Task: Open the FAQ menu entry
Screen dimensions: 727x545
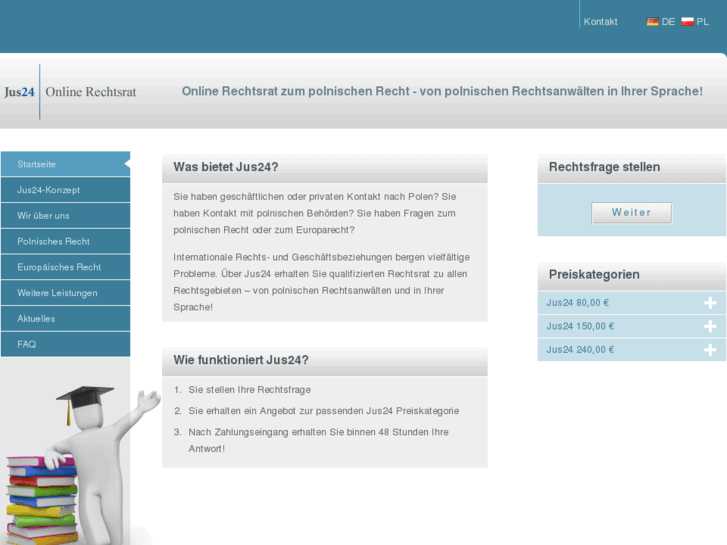Action: [65, 344]
